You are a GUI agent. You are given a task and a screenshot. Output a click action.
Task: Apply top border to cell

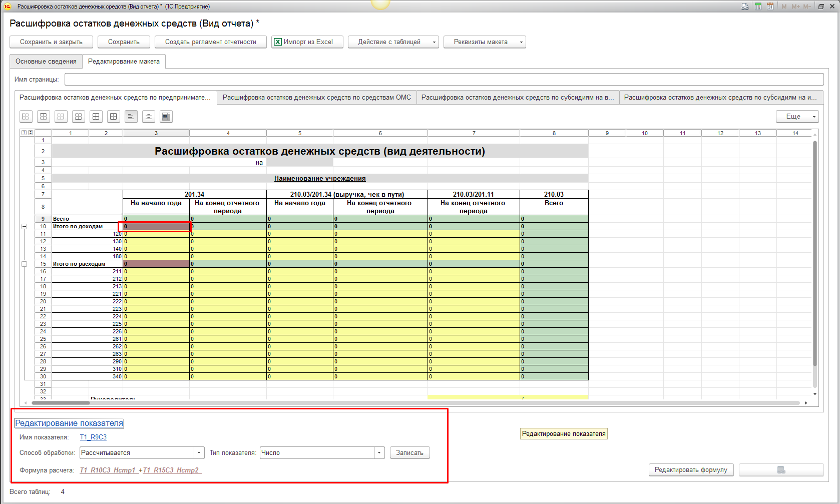pyautogui.click(x=44, y=117)
